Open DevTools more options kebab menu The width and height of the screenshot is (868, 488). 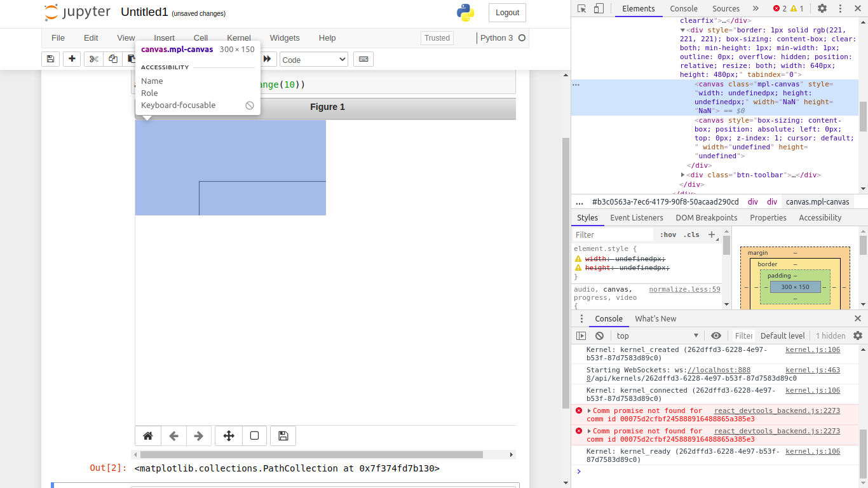(839, 8)
